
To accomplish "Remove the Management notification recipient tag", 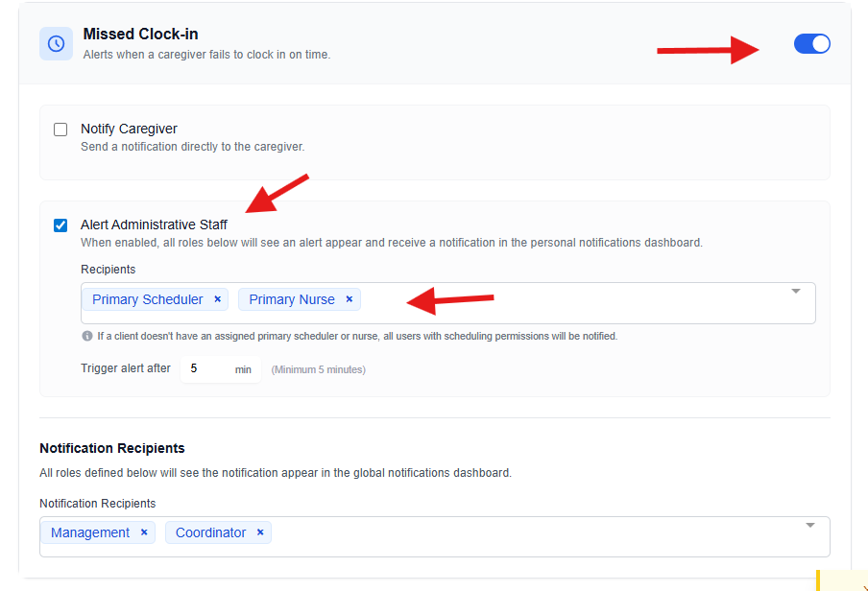I will coord(144,532).
